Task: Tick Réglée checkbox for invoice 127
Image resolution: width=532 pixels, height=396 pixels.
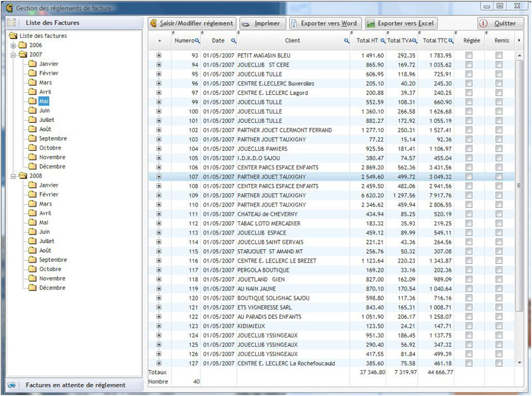Action: [469, 363]
